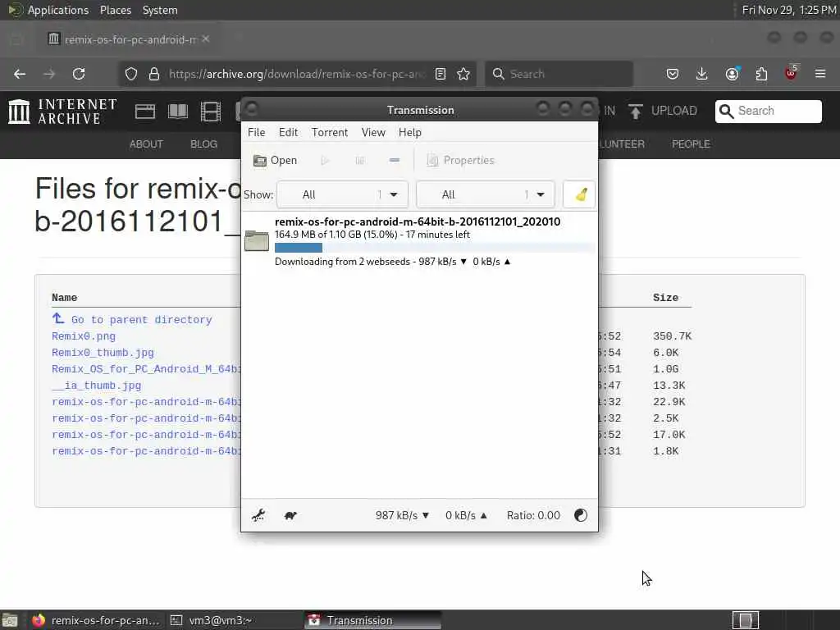Open Firefox Downloads panel
Viewport: 840px width, 630px height.
[702, 74]
